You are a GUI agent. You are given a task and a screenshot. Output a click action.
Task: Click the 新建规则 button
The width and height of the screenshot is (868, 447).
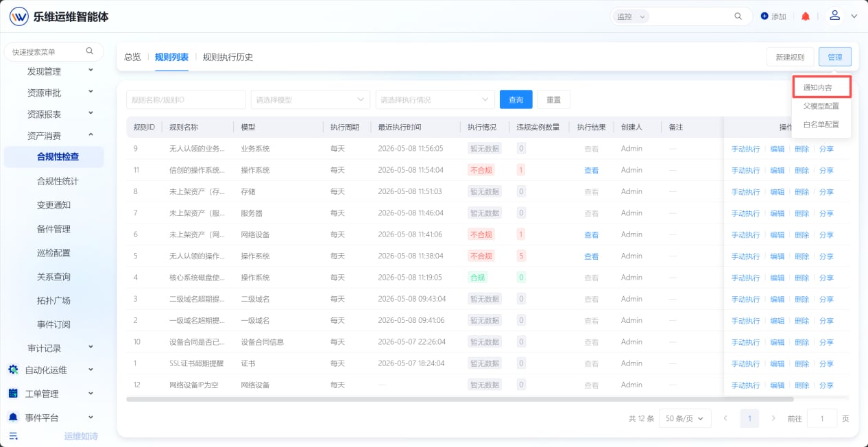[790, 57]
